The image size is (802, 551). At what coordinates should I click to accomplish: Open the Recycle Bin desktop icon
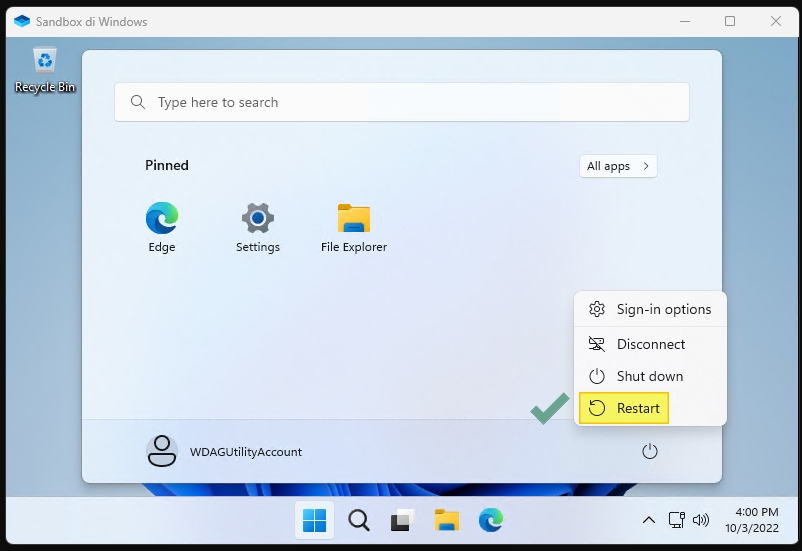pyautogui.click(x=45, y=71)
